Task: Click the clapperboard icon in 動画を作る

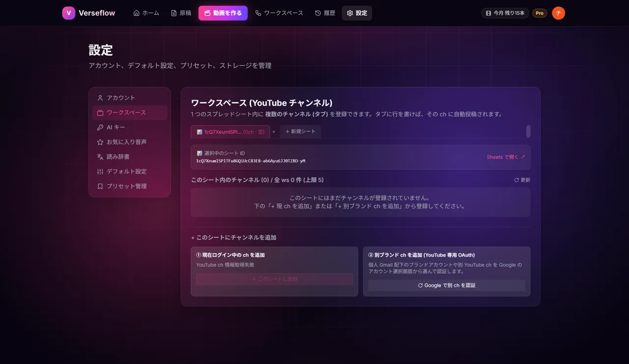Action: coord(207,13)
